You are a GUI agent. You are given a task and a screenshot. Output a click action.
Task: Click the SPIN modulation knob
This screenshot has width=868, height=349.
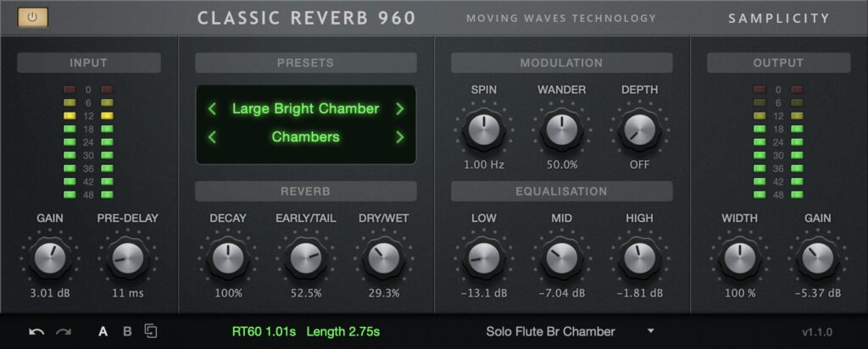coord(484,129)
